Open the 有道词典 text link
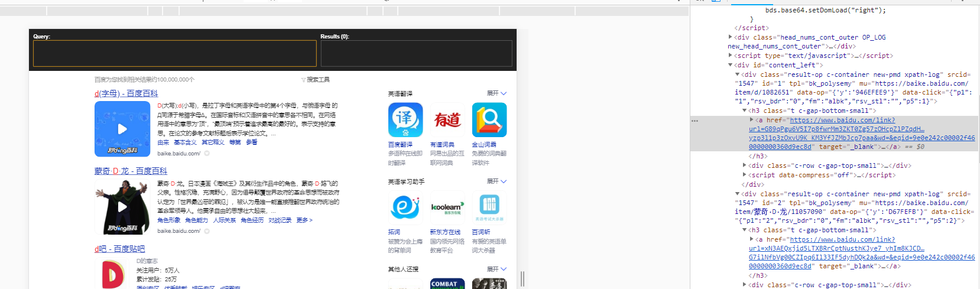Image resolution: width=980 pixels, height=289 pixels. point(442,144)
